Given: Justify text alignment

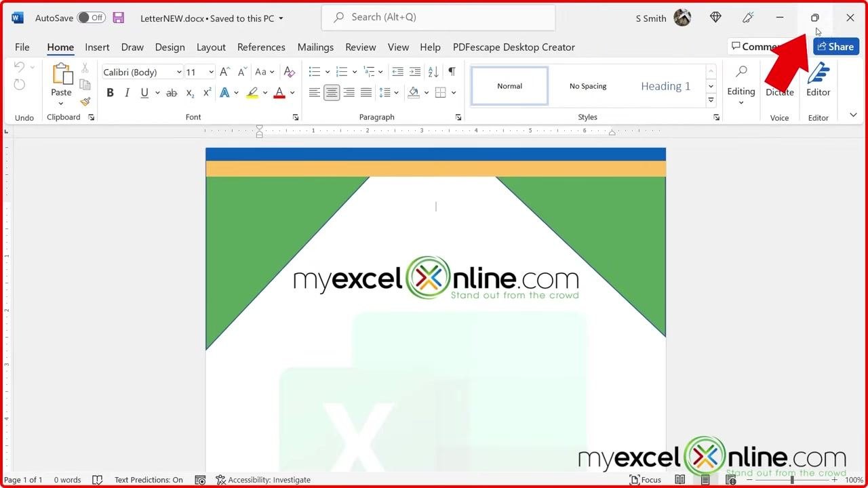Looking at the screenshot, I should click(366, 93).
